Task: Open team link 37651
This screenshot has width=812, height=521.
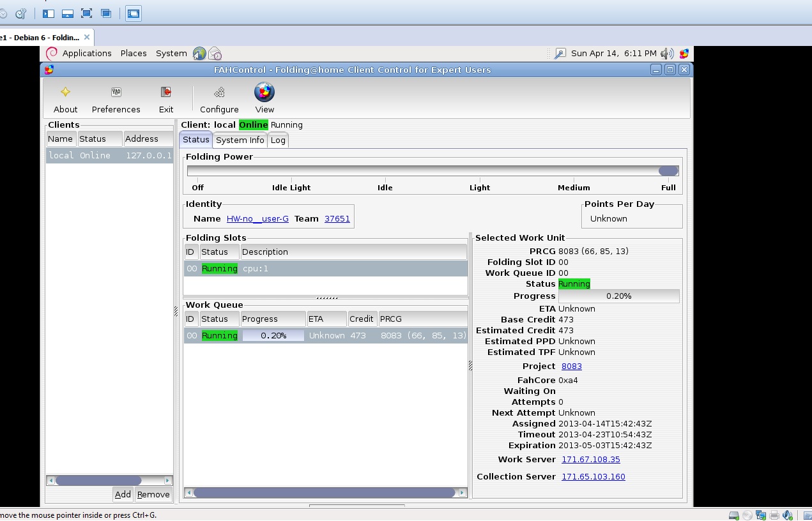Action: (x=337, y=218)
